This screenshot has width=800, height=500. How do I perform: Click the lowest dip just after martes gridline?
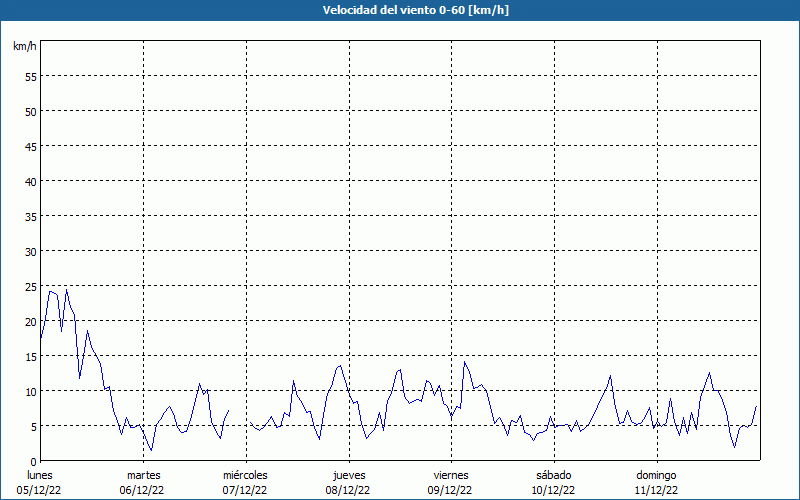[x=151, y=450]
